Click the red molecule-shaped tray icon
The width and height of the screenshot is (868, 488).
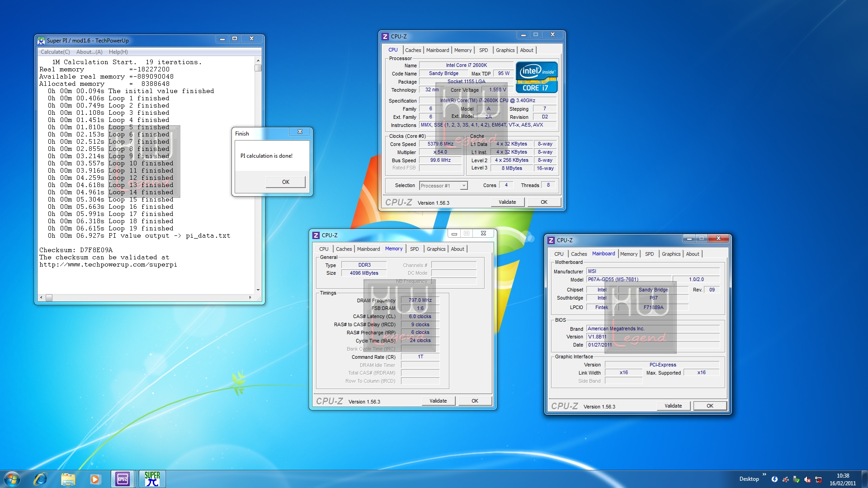(x=786, y=479)
